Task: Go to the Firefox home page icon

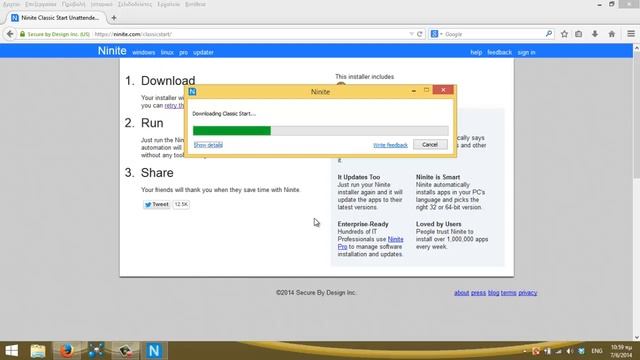Action: (x=611, y=34)
